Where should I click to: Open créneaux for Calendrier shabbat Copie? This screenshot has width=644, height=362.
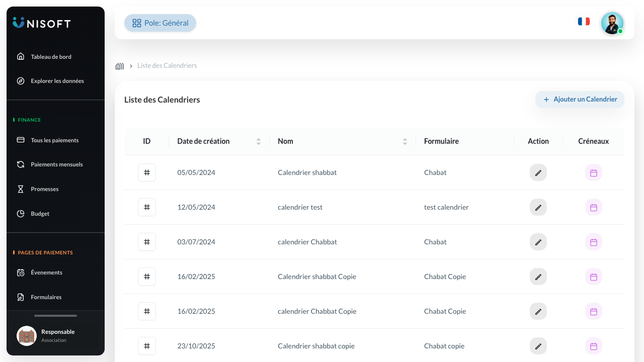pyautogui.click(x=594, y=277)
